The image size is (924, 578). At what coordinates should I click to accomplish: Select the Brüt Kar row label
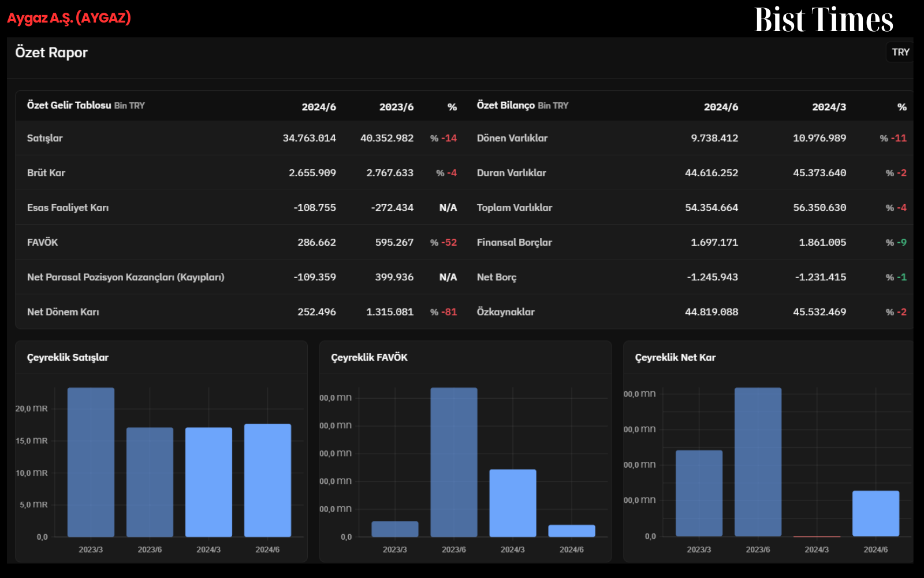[46, 173]
